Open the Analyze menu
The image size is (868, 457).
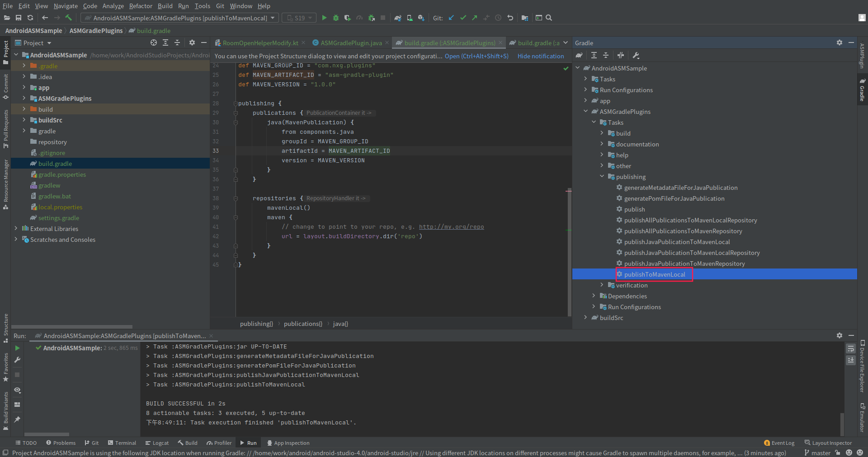pos(113,6)
